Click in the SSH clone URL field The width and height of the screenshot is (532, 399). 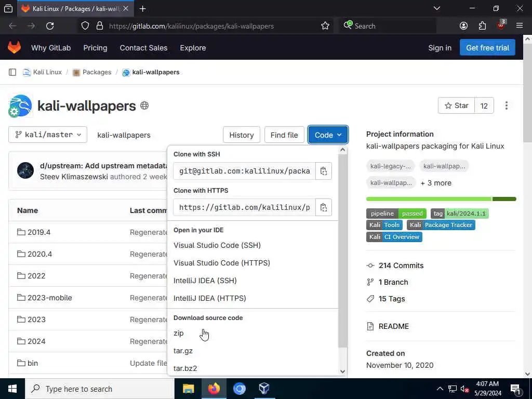244,171
